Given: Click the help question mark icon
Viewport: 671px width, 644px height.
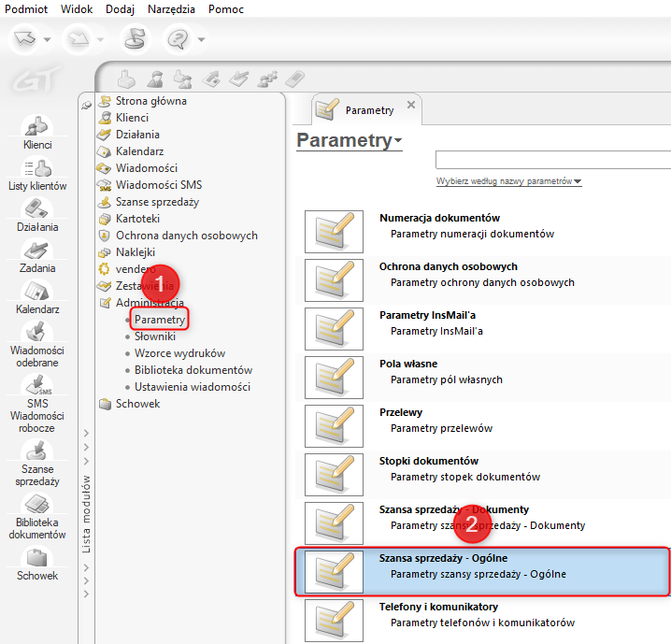Looking at the screenshot, I should point(178,39).
